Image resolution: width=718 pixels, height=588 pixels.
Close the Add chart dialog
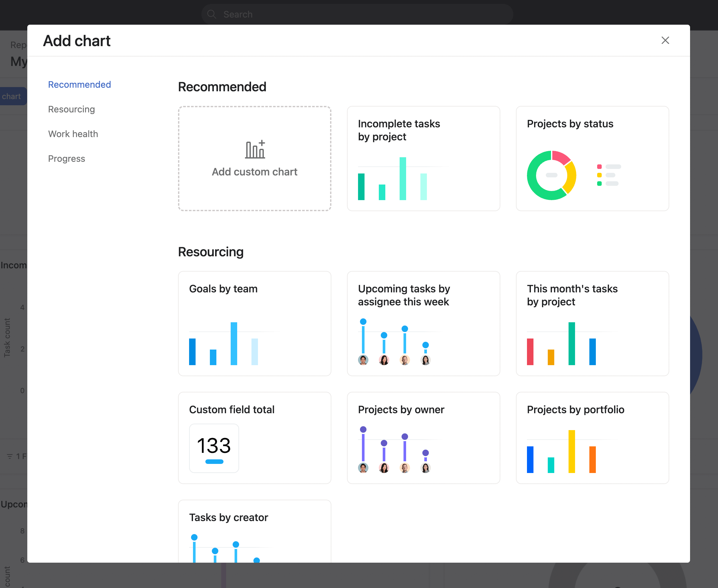click(665, 40)
